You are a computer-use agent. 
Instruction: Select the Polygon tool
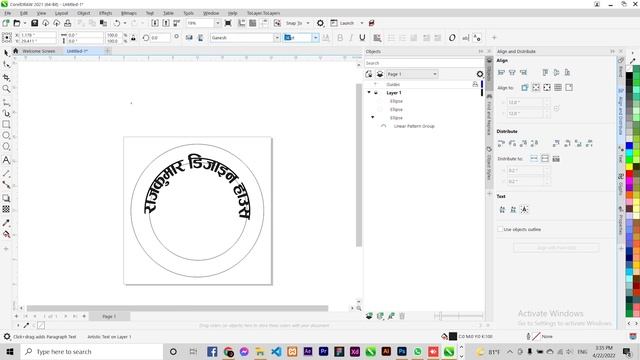6,147
